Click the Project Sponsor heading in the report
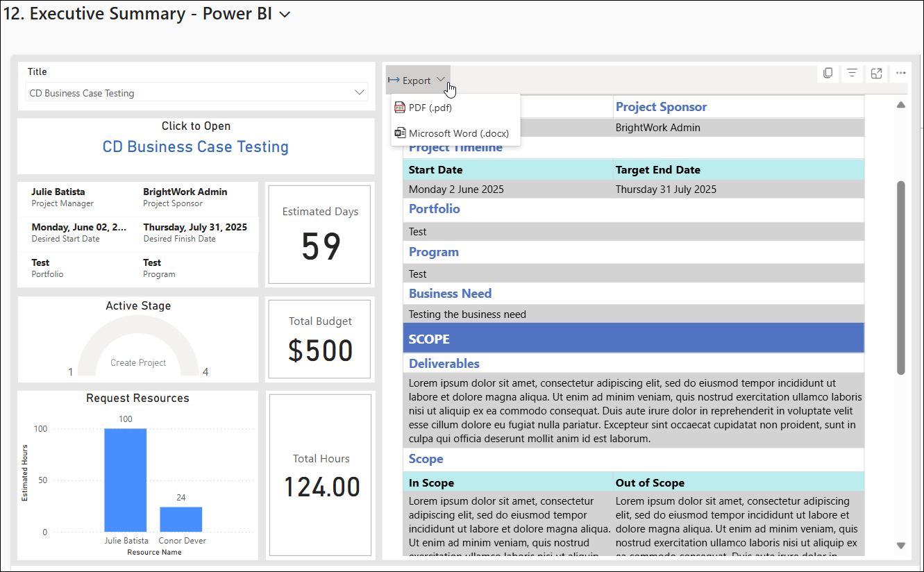Viewport: 924px width, 572px height. click(x=661, y=107)
